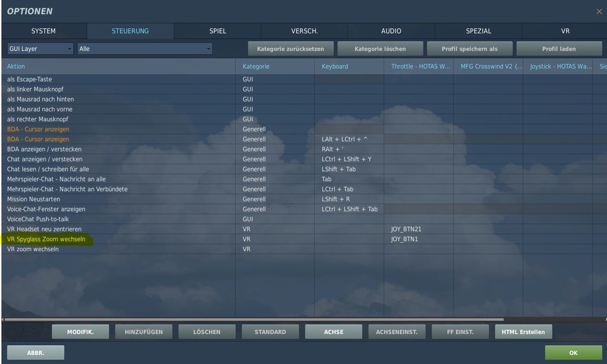This screenshot has height=364, width=607.
Task: Select JOY_BTN21 throttle binding cell
Action: [x=418, y=229]
